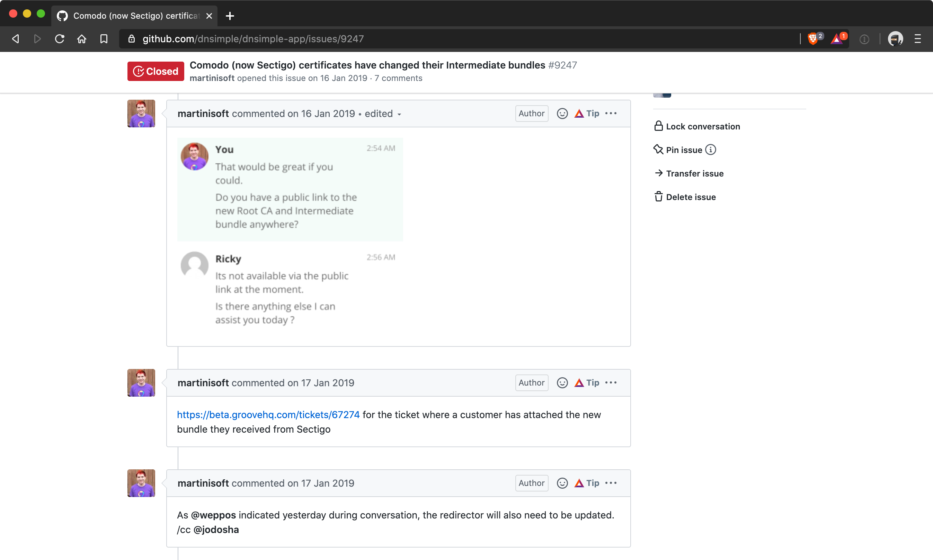Close the Comodo certificates tab
Screen dimensions: 933x560
click(x=209, y=16)
